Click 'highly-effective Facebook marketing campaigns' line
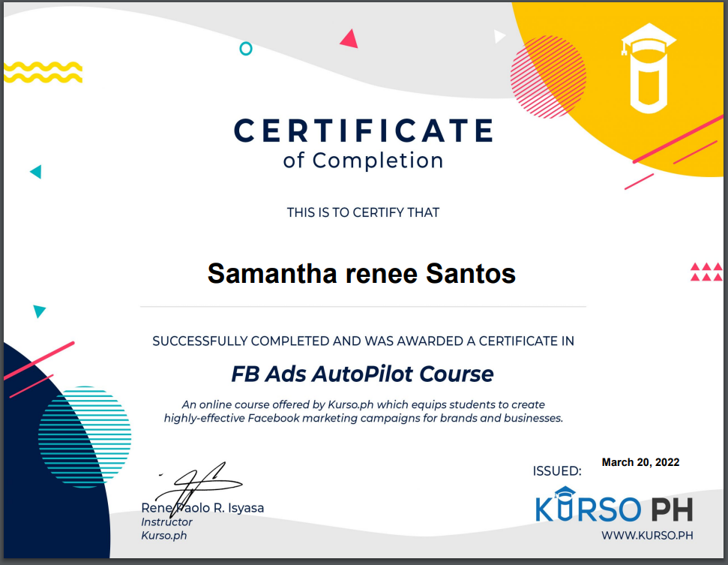Image resolution: width=728 pixels, height=565 pixels. click(x=363, y=418)
